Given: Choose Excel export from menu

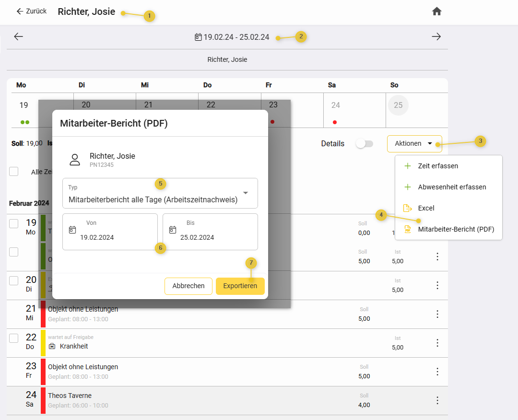Looking at the screenshot, I should click(x=426, y=208).
